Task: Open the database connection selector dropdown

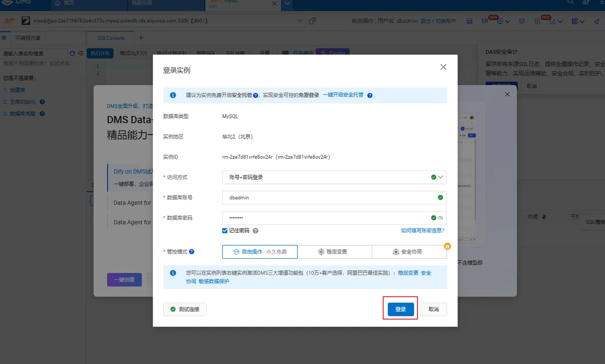Action: (300, 20)
